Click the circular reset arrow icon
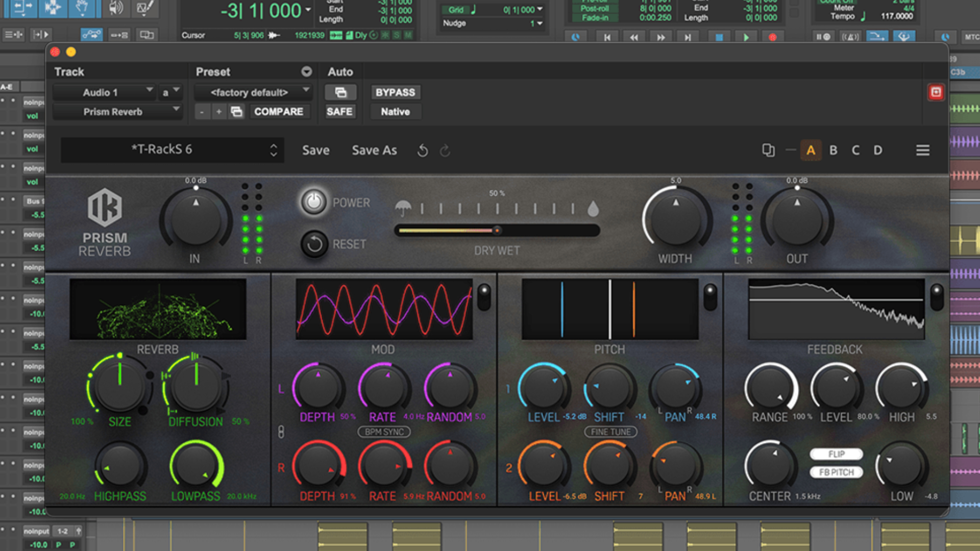The width and height of the screenshot is (980, 551). (x=314, y=244)
